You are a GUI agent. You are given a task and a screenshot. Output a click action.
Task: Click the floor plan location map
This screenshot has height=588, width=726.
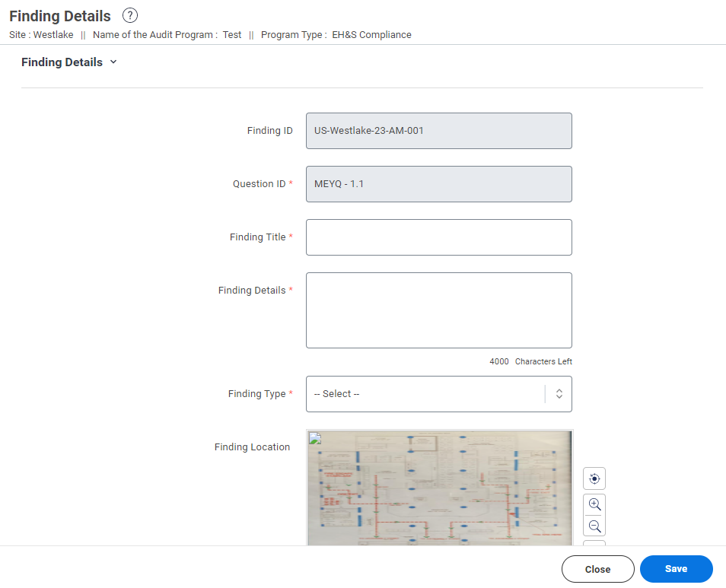click(439, 488)
